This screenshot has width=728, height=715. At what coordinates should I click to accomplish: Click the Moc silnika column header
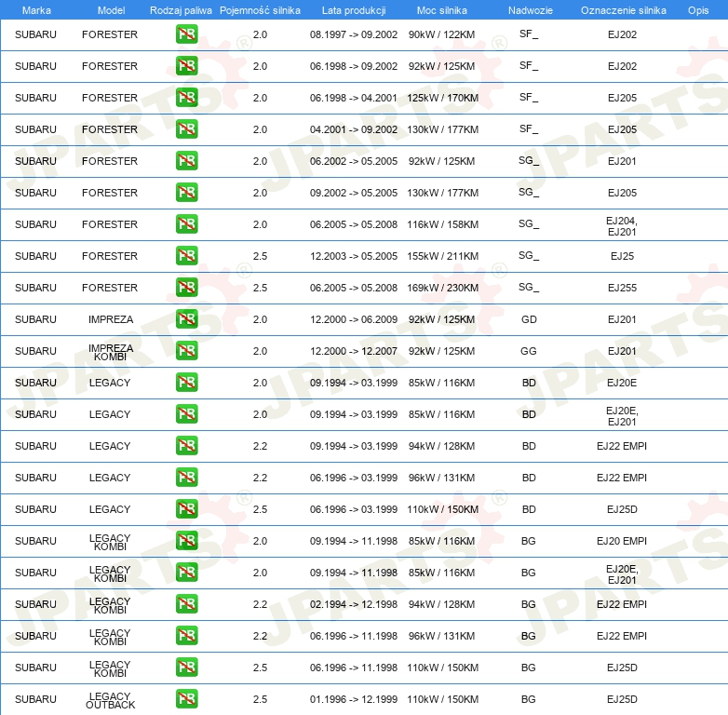click(x=442, y=10)
